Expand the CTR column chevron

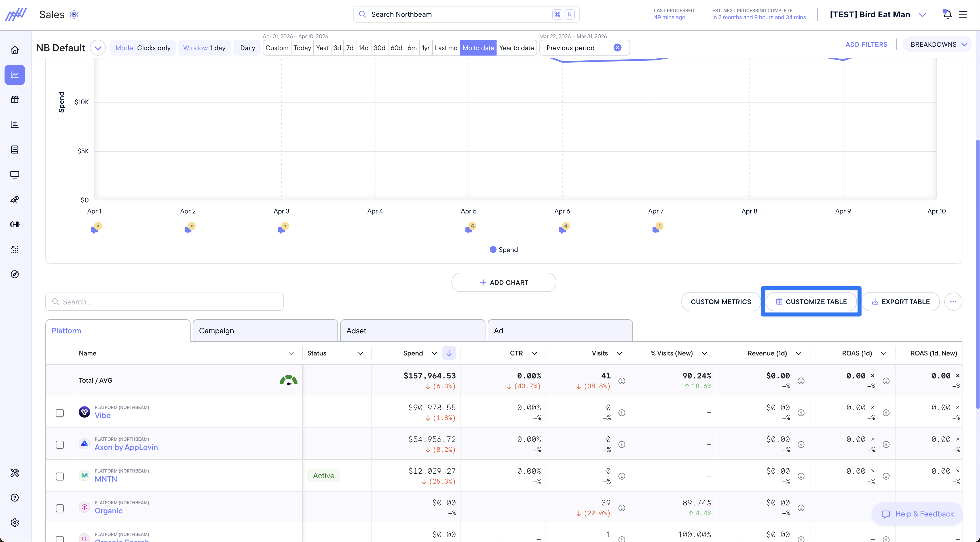[x=535, y=353]
